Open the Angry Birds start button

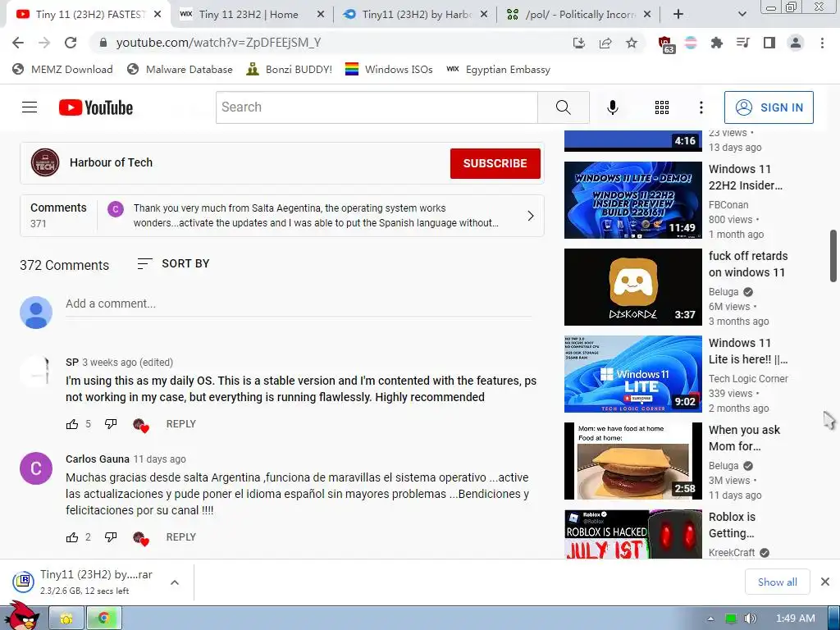[21, 616]
